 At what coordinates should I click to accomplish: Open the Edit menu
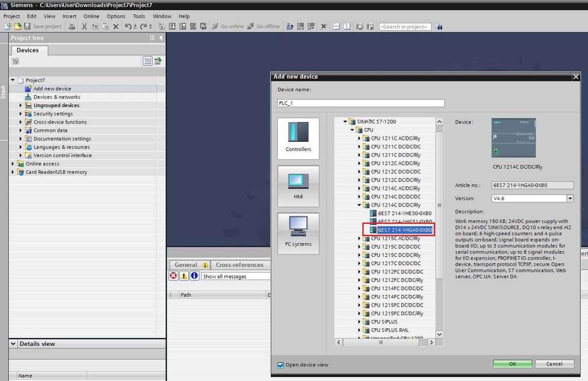point(32,16)
